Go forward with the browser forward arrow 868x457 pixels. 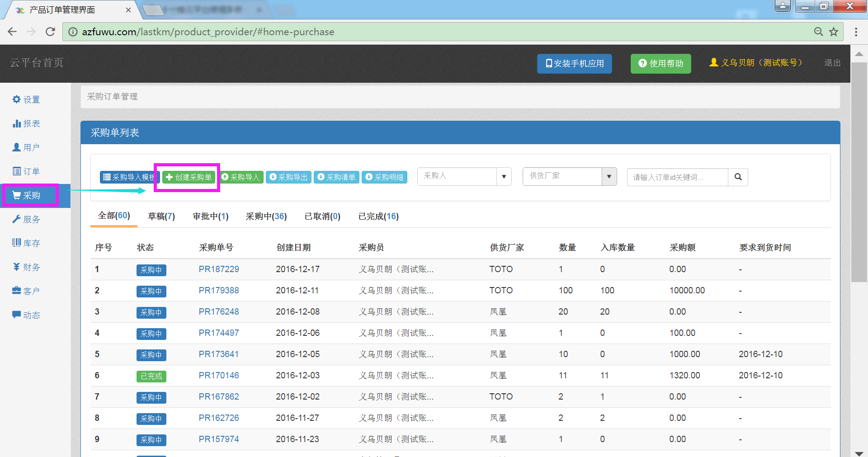click(x=31, y=32)
